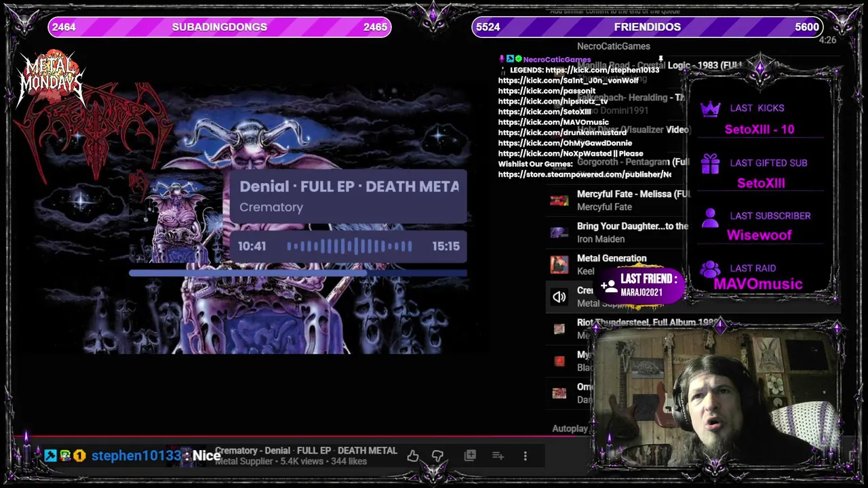Seek within the song progress bar
Viewport: 868px width, 488px height.
tap(298, 273)
